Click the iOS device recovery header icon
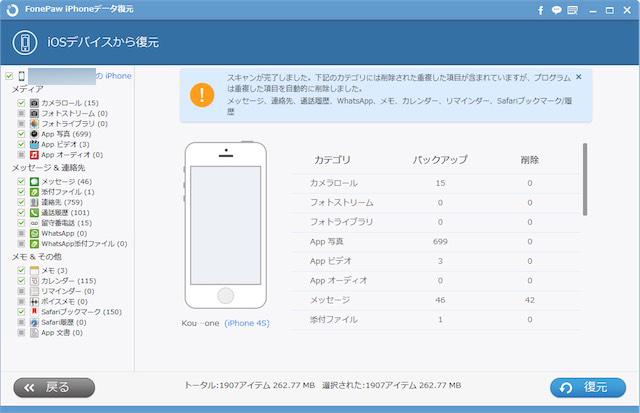The image size is (640, 413). (25, 42)
